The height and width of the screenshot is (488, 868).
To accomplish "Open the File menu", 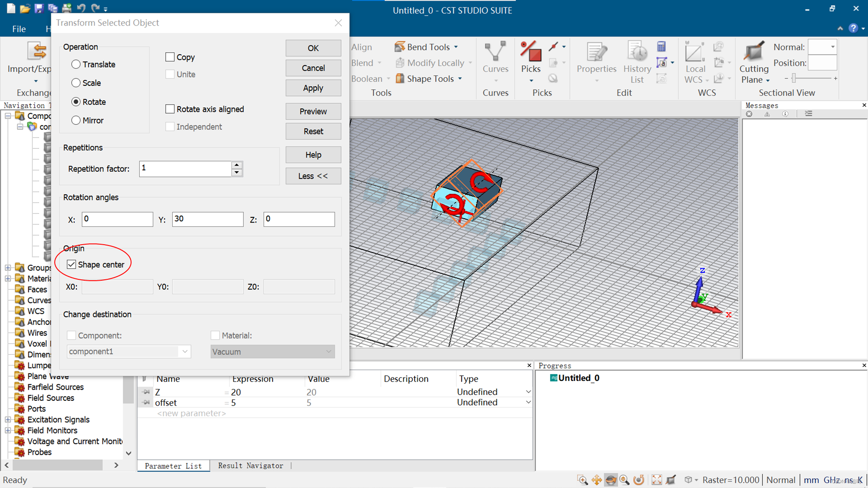I will (19, 29).
